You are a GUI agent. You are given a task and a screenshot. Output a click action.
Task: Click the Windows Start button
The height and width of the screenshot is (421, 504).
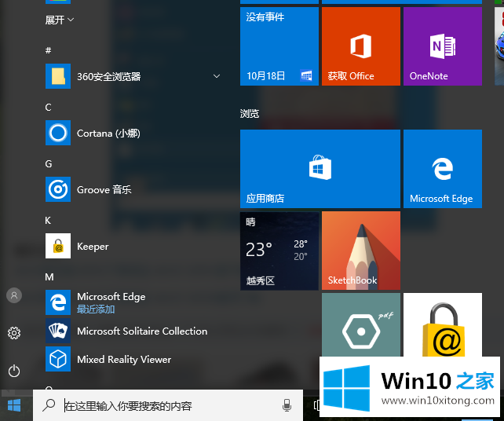click(x=14, y=405)
